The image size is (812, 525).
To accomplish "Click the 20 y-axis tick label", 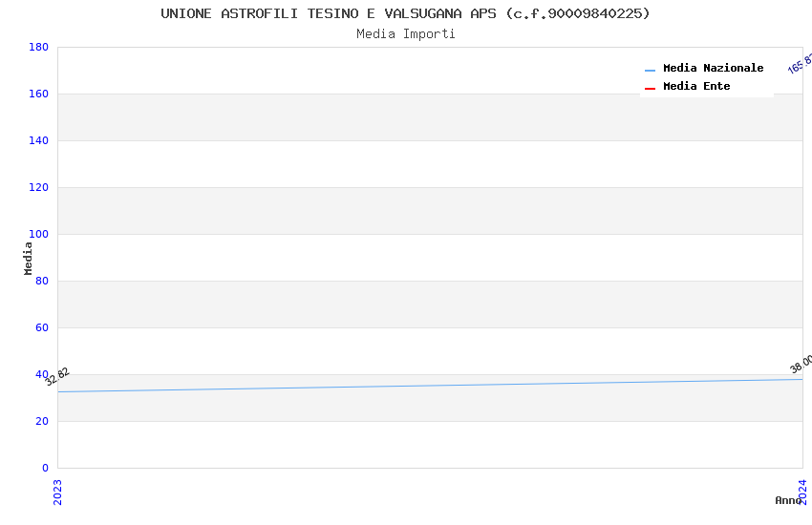I will click(x=42, y=421).
